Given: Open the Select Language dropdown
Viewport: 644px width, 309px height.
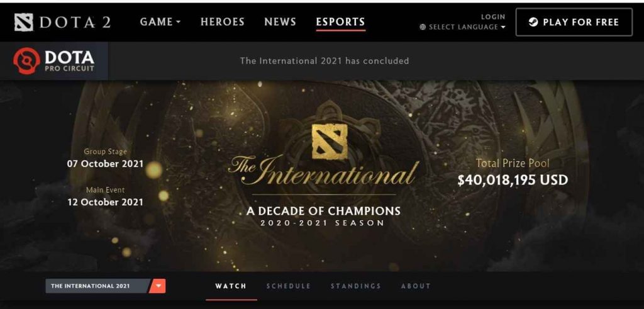Looking at the screenshot, I should point(463,27).
